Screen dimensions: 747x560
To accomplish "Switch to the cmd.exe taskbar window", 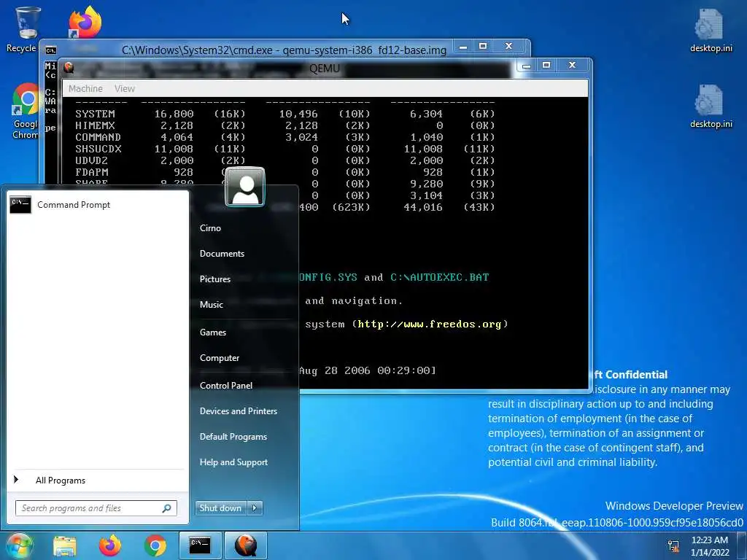I will point(200,545).
